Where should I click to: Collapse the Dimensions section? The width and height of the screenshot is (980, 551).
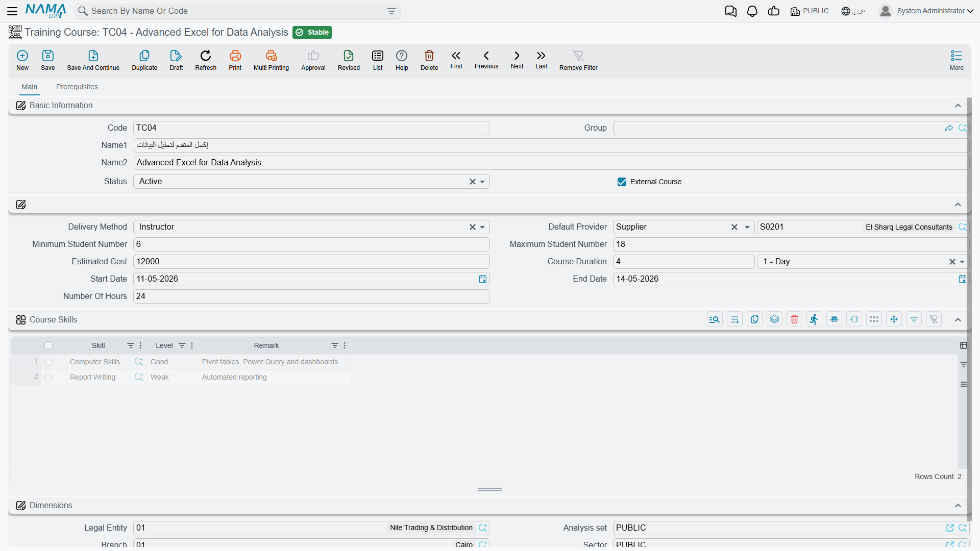(x=958, y=506)
